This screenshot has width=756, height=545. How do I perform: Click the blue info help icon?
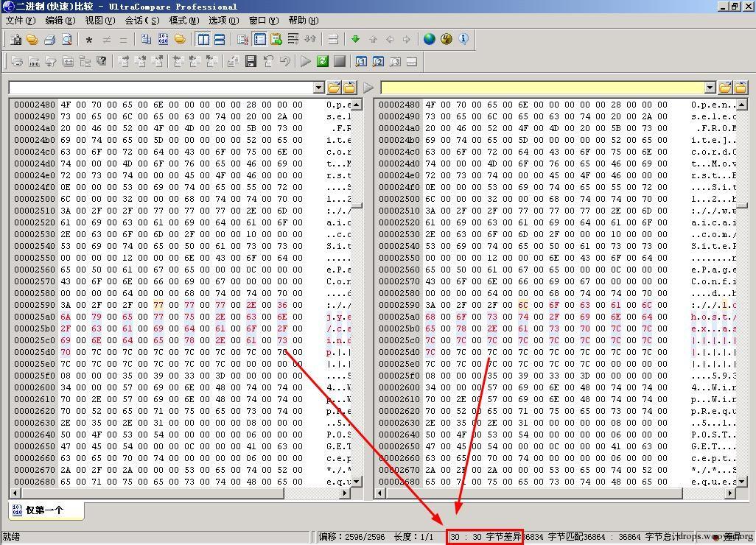pos(463,40)
